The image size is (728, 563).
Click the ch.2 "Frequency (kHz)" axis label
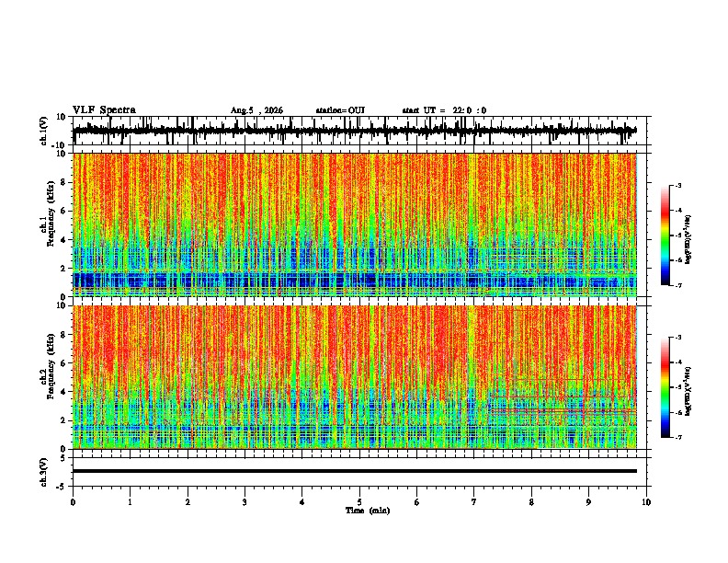(51, 366)
